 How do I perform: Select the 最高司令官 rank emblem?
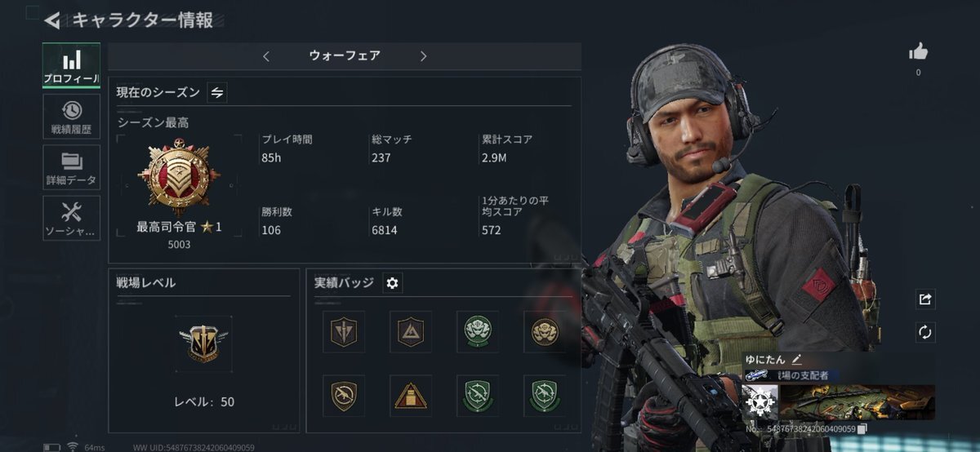tap(179, 177)
